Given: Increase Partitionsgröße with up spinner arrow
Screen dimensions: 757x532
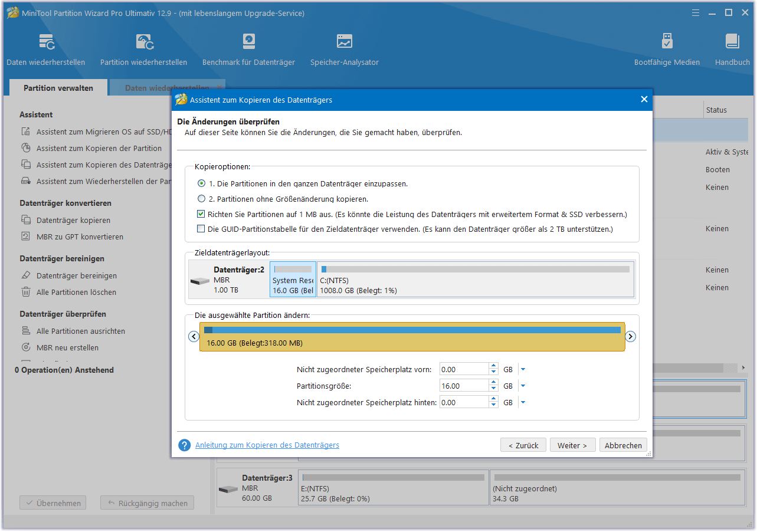Looking at the screenshot, I should (x=493, y=383).
